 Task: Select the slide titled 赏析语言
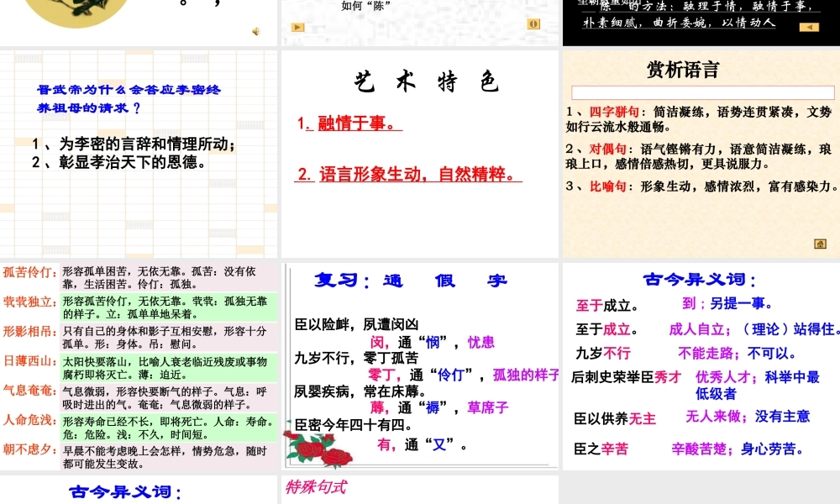coord(701,154)
